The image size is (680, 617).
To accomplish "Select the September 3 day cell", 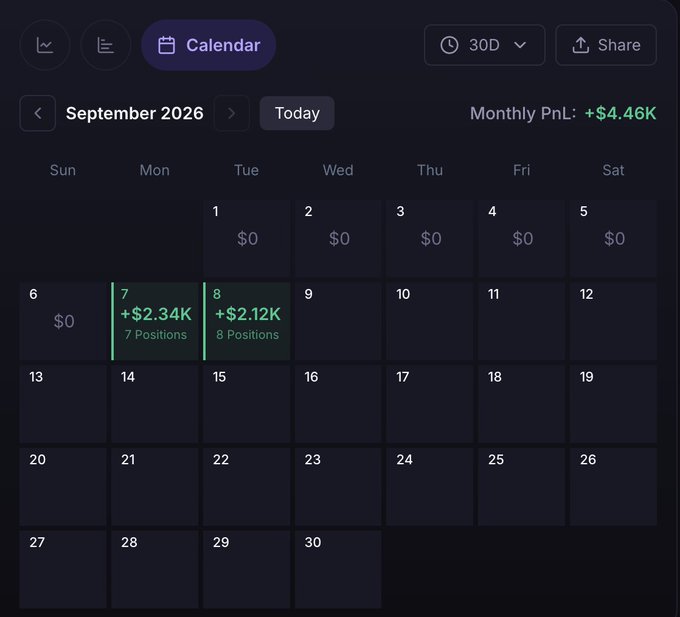I will 430,238.
